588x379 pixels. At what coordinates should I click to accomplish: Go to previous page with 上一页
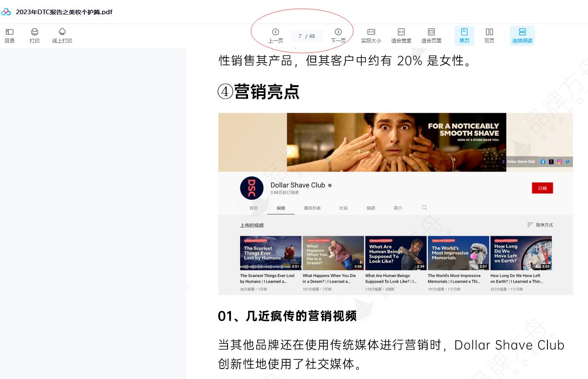276,35
